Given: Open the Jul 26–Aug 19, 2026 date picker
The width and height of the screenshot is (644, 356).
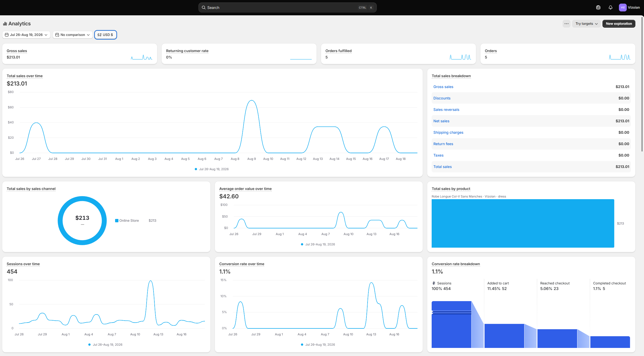Looking at the screenshot, I should (26, 35).
